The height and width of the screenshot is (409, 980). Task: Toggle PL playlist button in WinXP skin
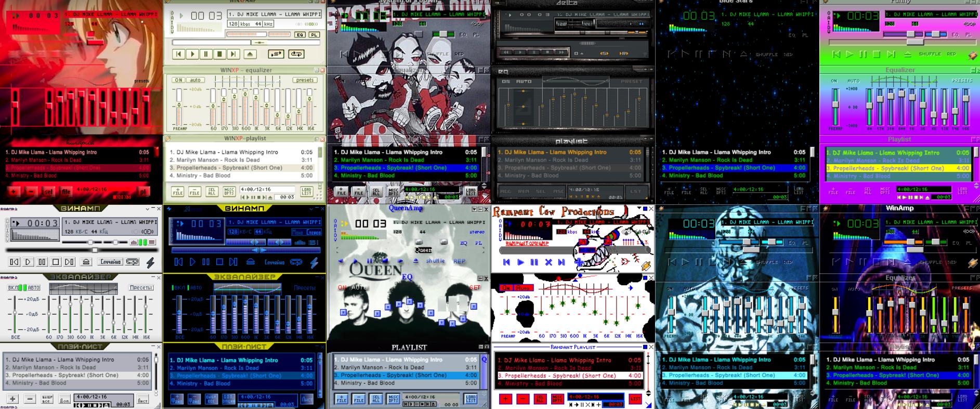pyautogui.click(x=314, y=35)
